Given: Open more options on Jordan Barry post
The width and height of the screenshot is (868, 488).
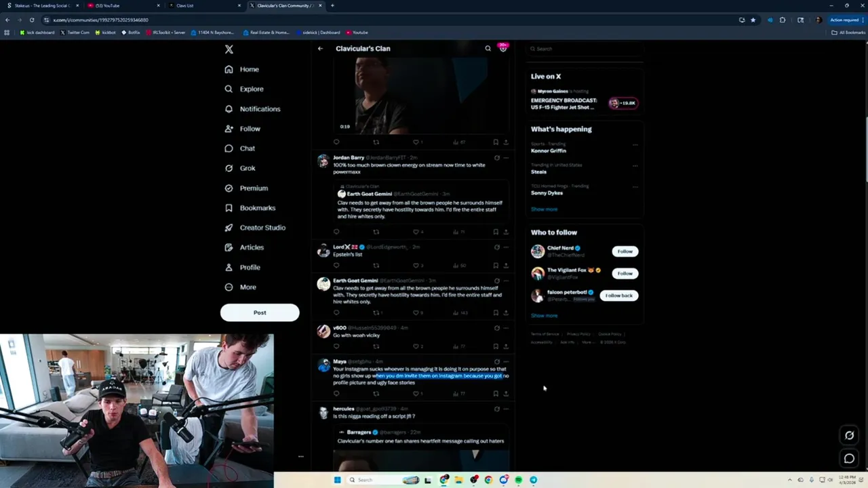Looking at the screenshot, I should pyautogui.click(x=505, y=158).
